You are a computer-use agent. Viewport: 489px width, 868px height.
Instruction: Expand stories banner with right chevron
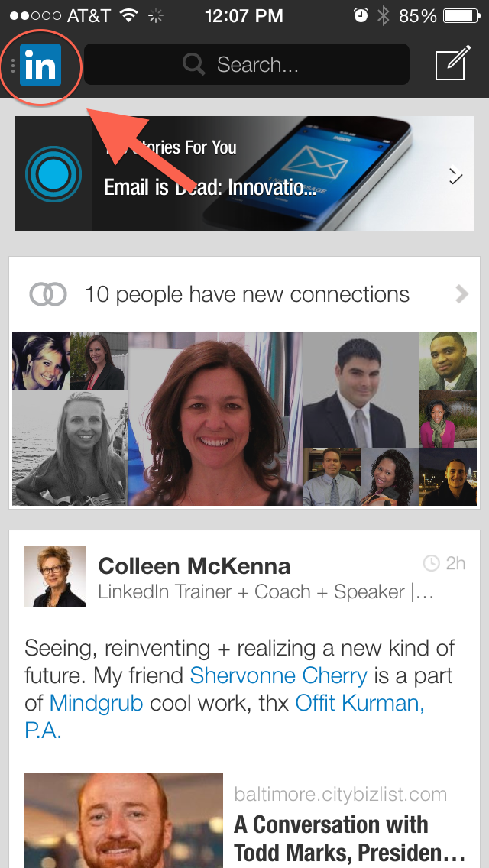[x=455, y=176]
